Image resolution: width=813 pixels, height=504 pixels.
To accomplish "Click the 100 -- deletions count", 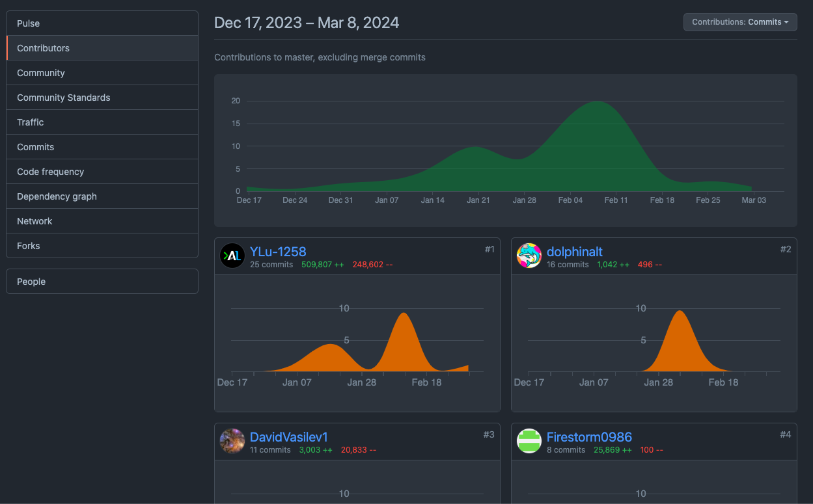I will [x=650, y=450].
